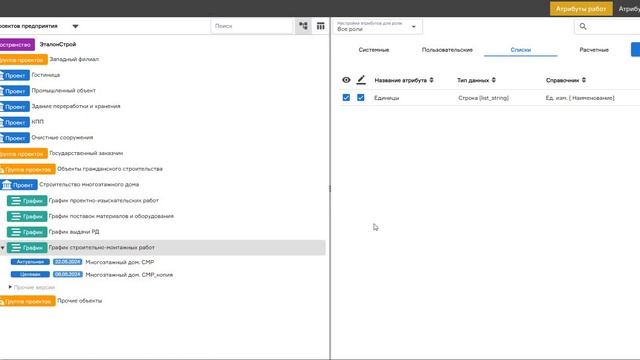Click the Актуальная version badge
The height and width of the screenshot is (360, 640).
coord(30,262)
